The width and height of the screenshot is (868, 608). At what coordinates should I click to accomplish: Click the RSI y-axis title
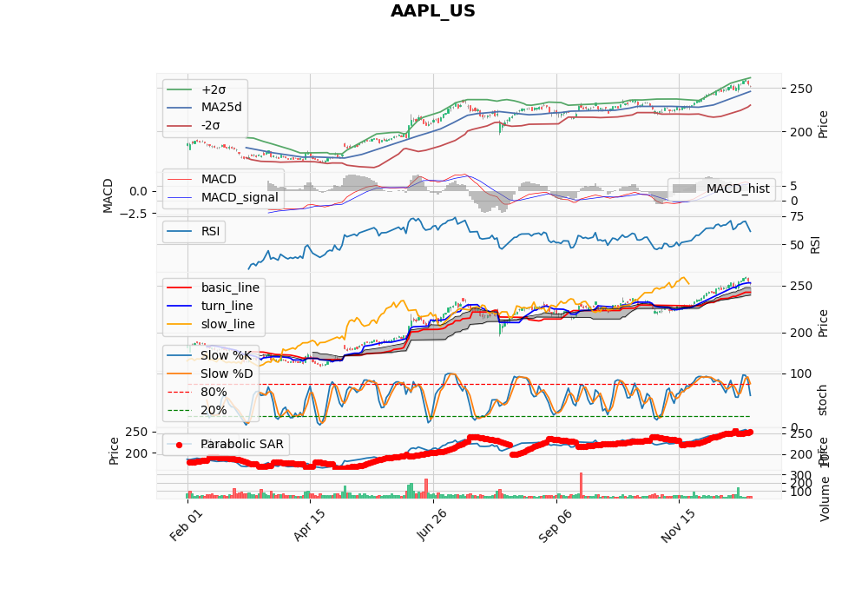coord(815,245)
